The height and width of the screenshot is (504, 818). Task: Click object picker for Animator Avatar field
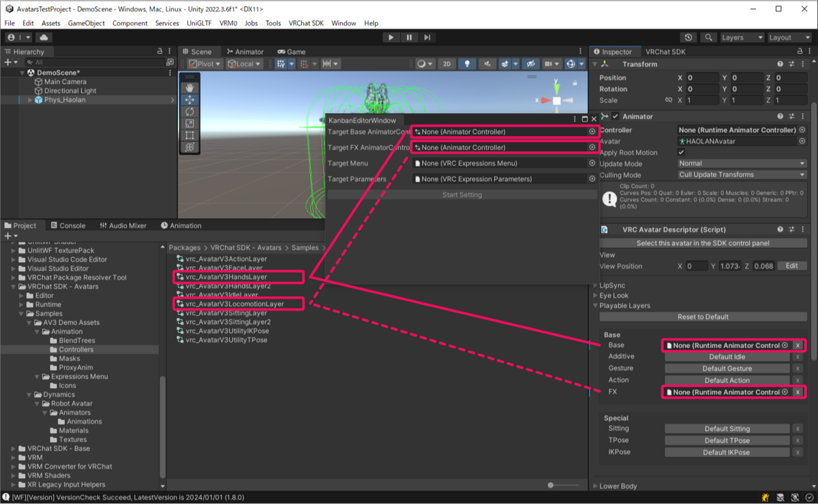point(802,142)
